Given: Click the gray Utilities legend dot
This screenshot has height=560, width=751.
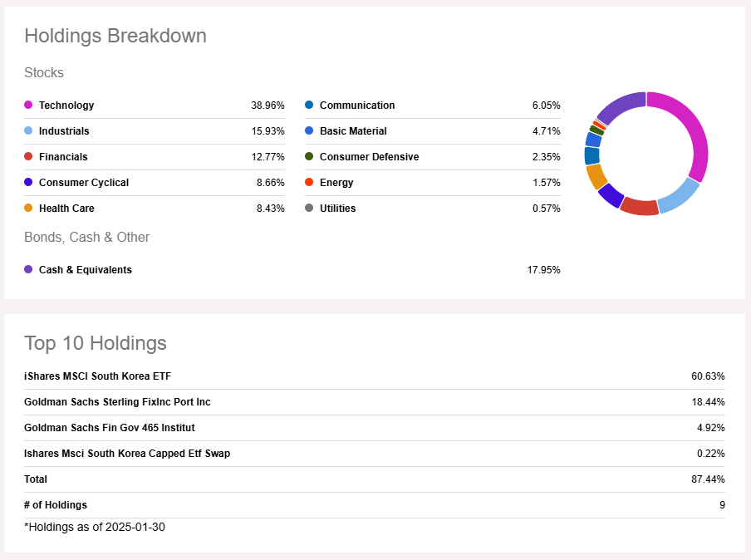Looking at the screenshot, I should pos(309,209).
